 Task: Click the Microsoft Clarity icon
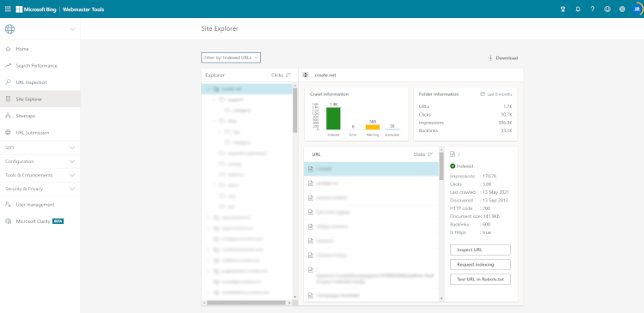tap(9, 221)
